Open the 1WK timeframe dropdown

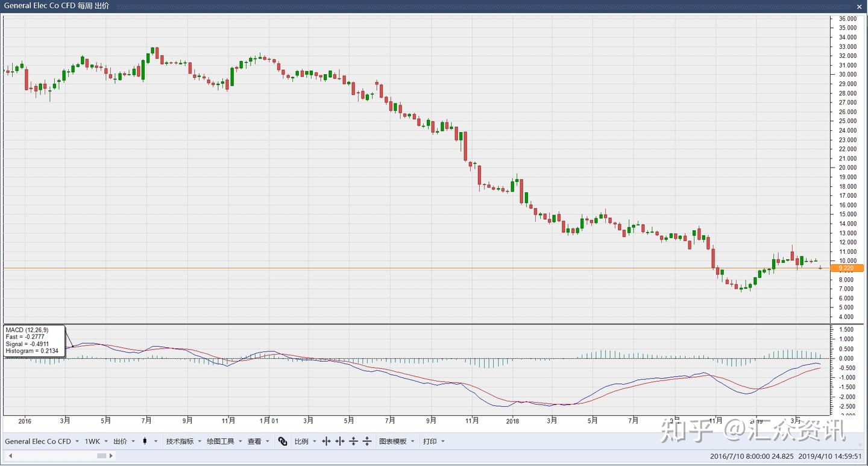coord(96,441)
